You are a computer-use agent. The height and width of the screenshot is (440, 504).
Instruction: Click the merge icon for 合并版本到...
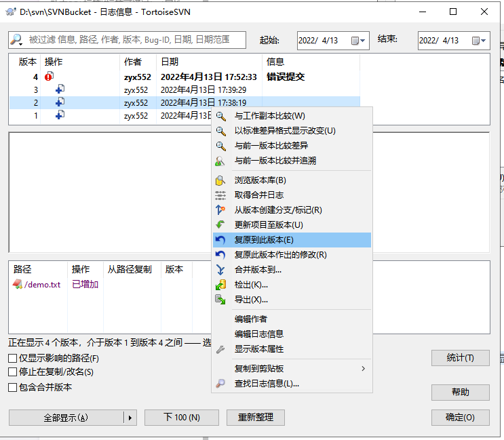pos(220,270)
